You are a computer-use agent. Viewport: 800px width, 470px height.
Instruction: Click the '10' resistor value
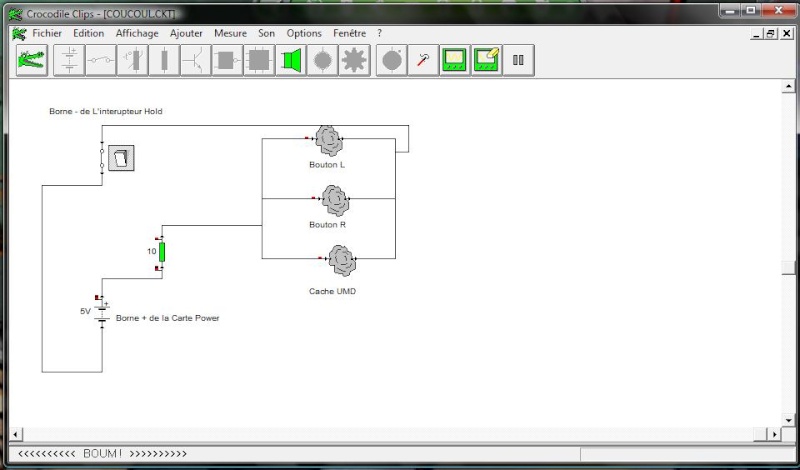click(152, 251)
